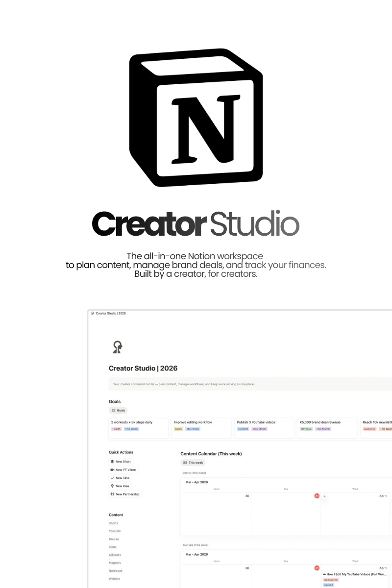Open the Reach 10k newsletter goal card
Viewport: 392px width, 588px height.
pyautogui.click(x=376, y=428)
